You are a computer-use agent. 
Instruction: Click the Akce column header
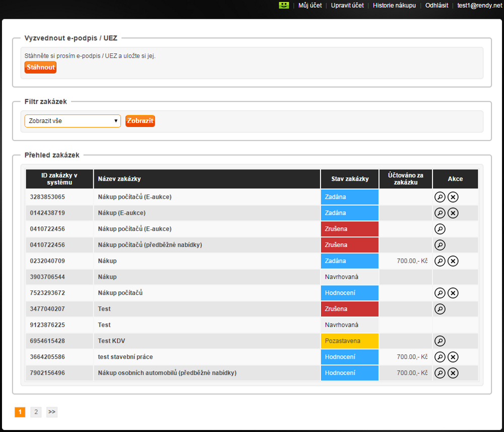[455, 179]
